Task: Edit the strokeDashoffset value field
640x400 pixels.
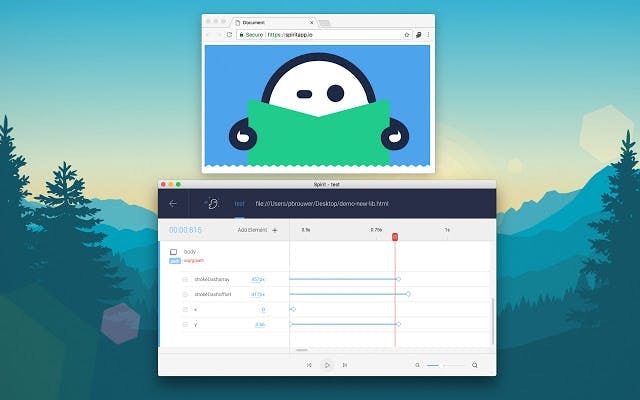Action: tap(258, 294)
